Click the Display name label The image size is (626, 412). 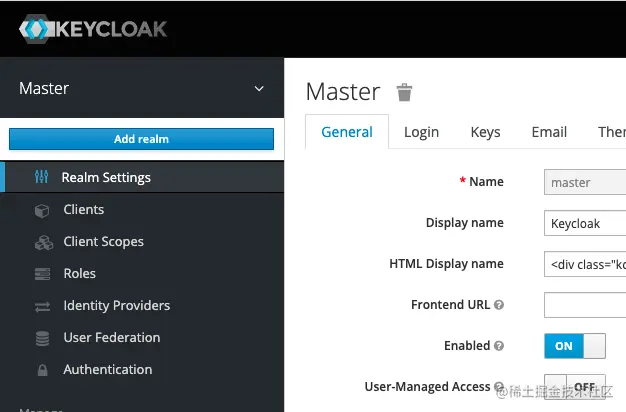click(x=465, y=223)
